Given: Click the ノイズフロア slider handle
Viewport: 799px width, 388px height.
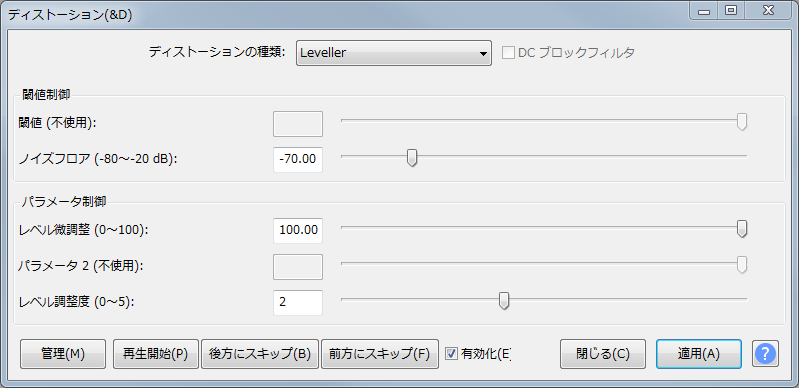Looking at the screenshot, I should point(412,158).
